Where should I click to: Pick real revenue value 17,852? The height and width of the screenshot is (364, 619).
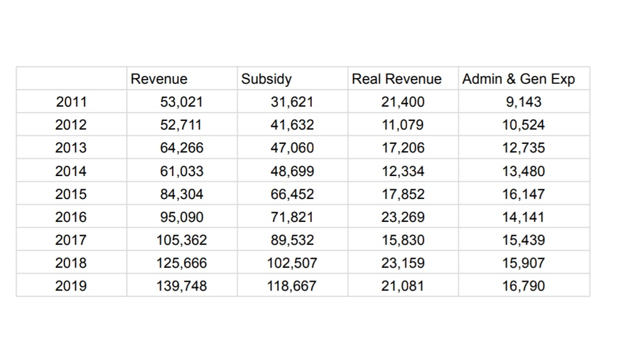(x=403, y=194)
